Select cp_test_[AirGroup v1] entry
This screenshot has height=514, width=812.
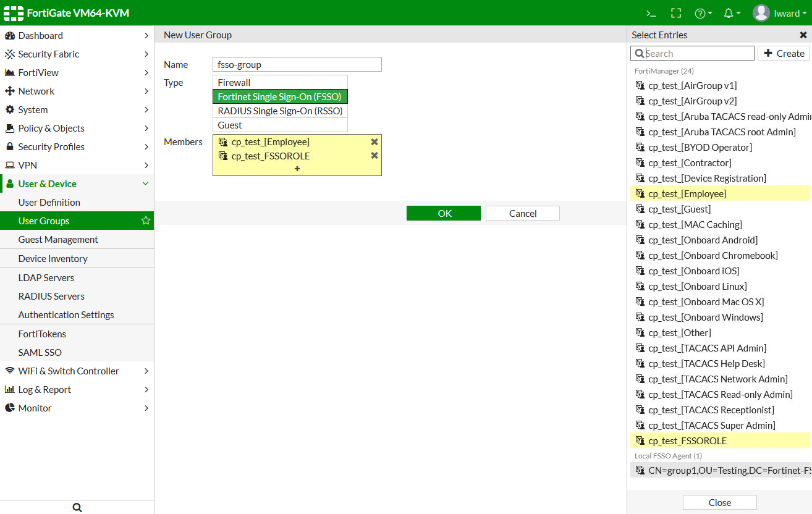(x=720, y=86)
